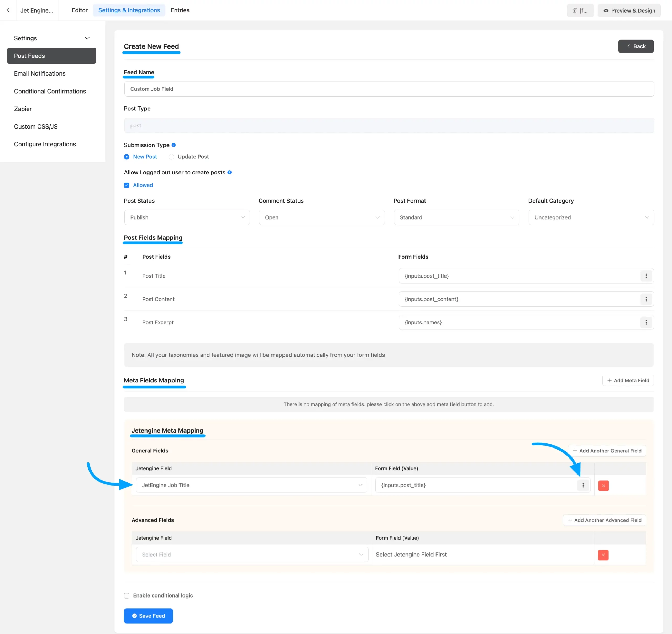Open the Post Status dropdown

187,217
